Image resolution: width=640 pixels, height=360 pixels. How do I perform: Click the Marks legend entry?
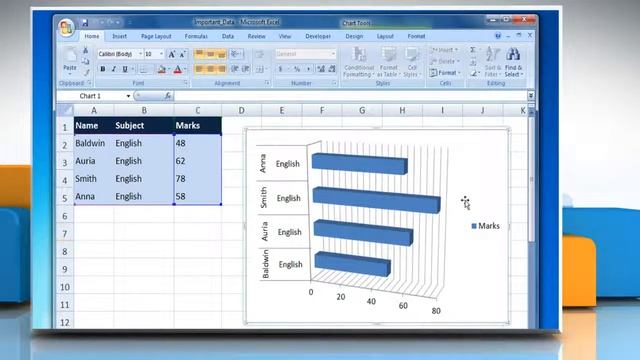click(485, 226)
